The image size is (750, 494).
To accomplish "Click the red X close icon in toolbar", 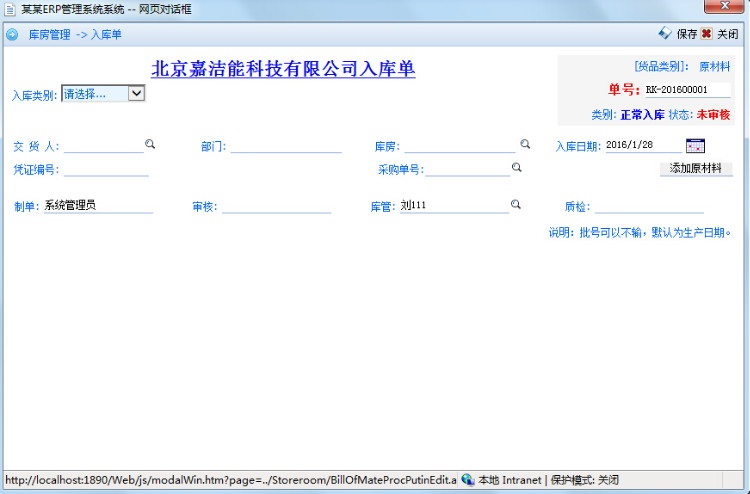I will pyautogui.click(x=706, y=33).
